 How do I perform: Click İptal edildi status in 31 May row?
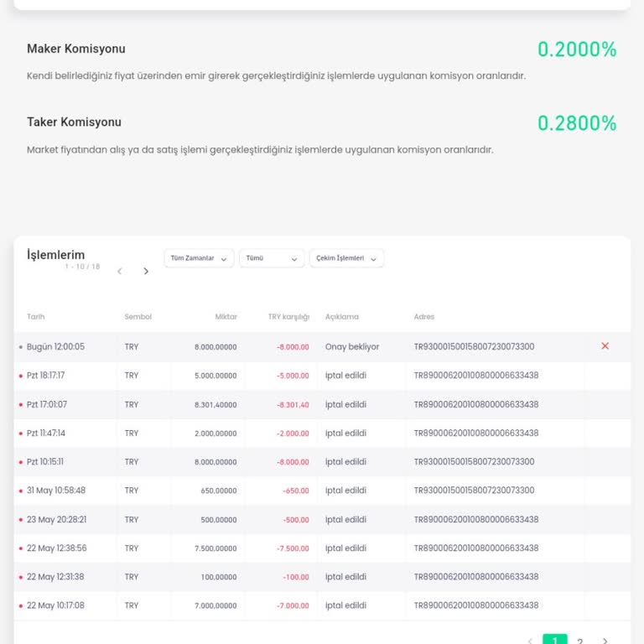(x=345, y=491)
